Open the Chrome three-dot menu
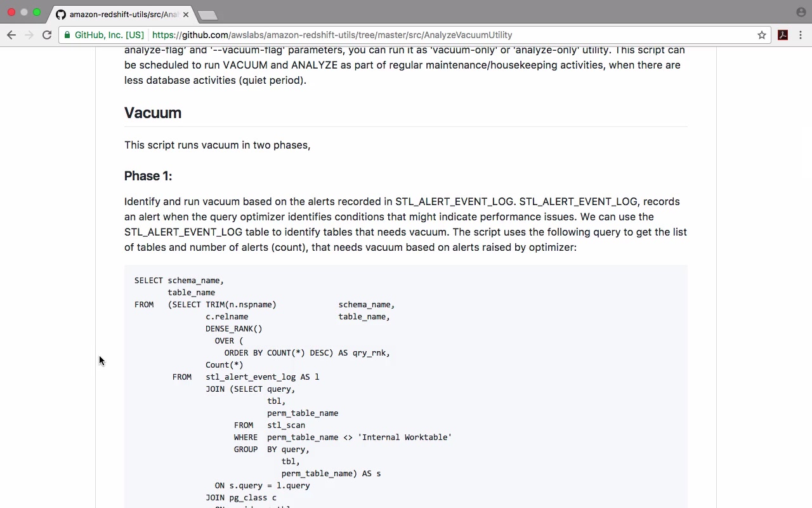This screenshot has height=508, width=812. click(x=801, y=35)
